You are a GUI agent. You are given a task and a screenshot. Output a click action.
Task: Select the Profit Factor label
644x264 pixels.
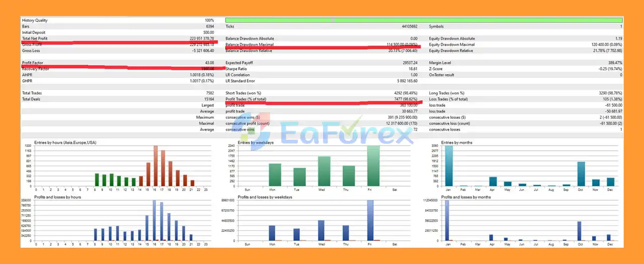tap(33, 62)
